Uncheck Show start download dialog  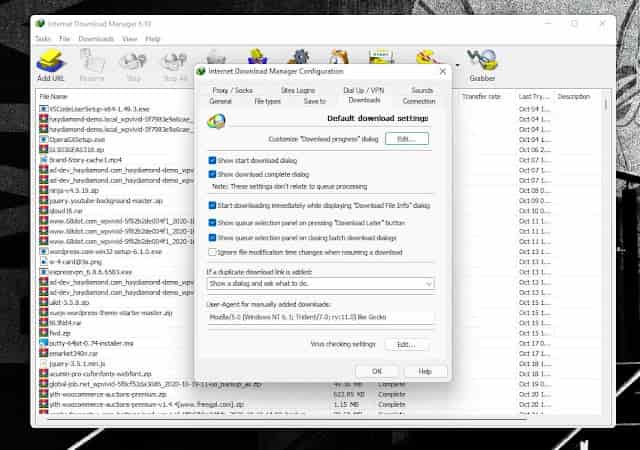point(212,160)
